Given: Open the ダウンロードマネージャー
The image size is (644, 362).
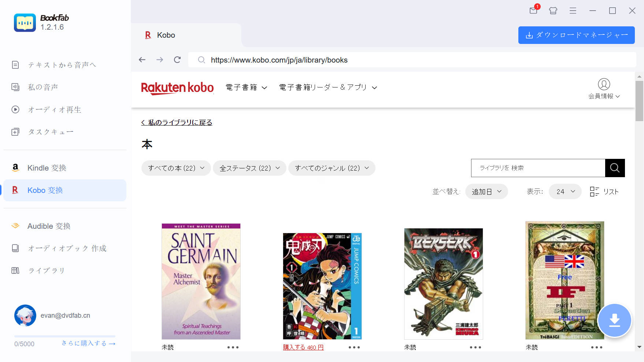Looking at the screenshot, I should click(x=576, y=35).
